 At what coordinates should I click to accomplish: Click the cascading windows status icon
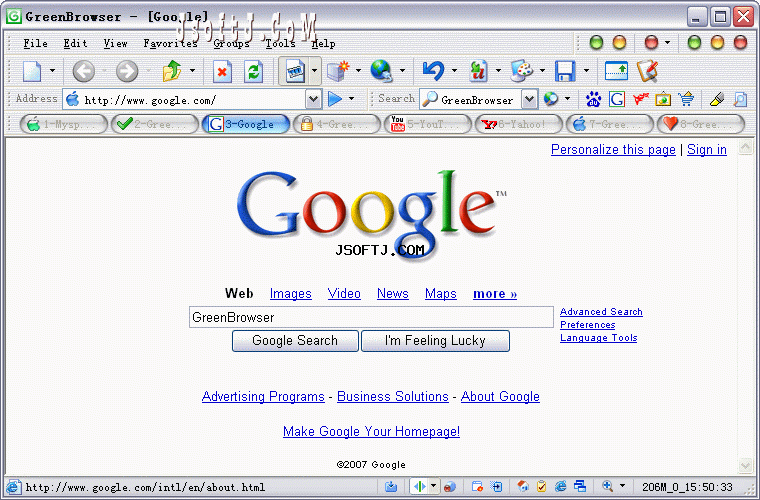point(580,486)
